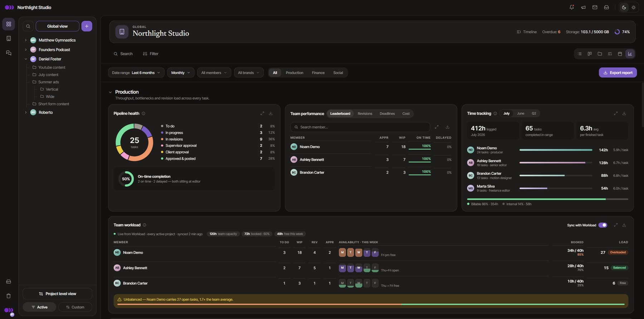Open Project level view button

tap(57, 294)
